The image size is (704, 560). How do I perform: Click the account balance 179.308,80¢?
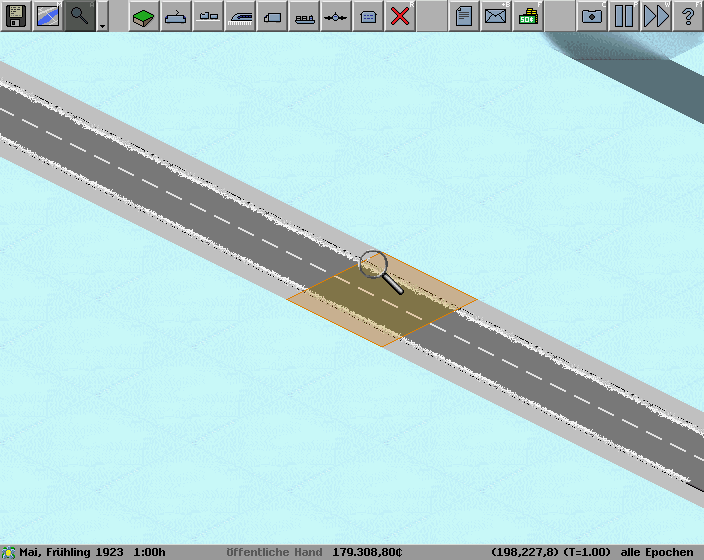[x=366, y=552]
